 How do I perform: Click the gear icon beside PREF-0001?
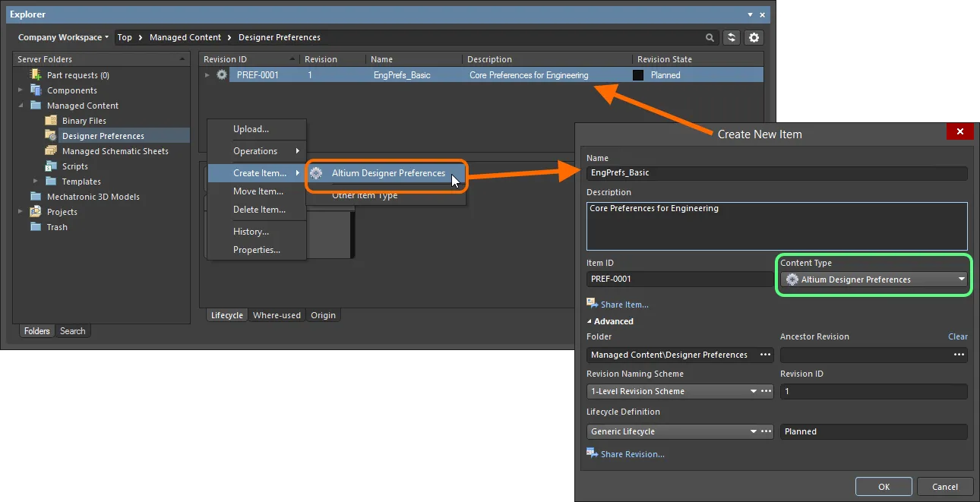point(222,74)
